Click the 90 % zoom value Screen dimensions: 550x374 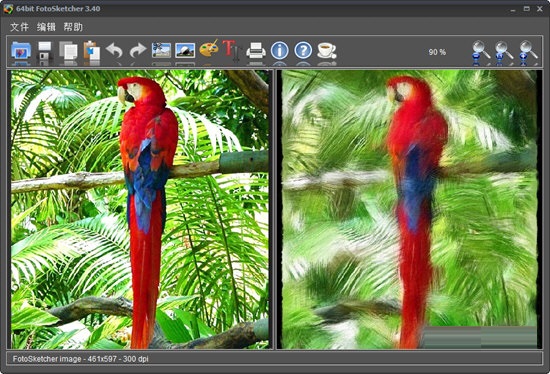437,52
